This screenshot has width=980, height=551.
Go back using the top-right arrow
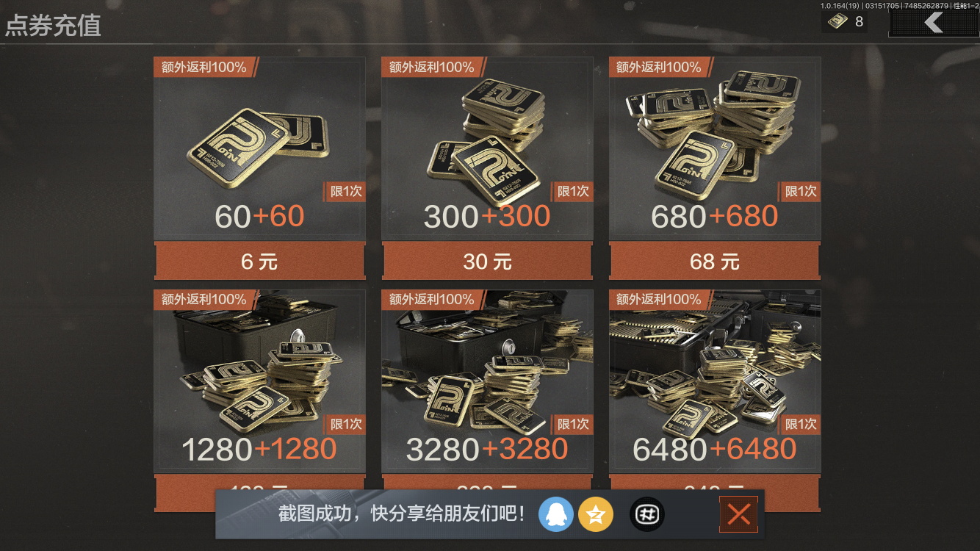[934, 22]
